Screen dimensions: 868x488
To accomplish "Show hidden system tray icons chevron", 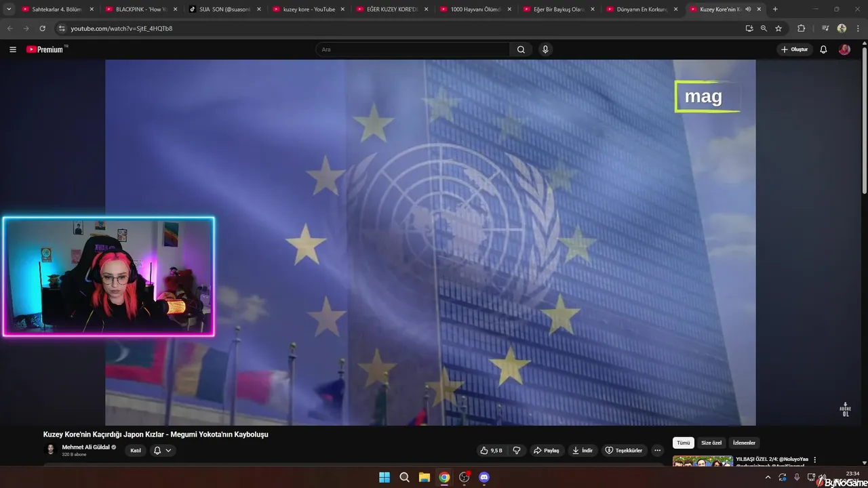I will pyautogui.click(x=768, y=477).
